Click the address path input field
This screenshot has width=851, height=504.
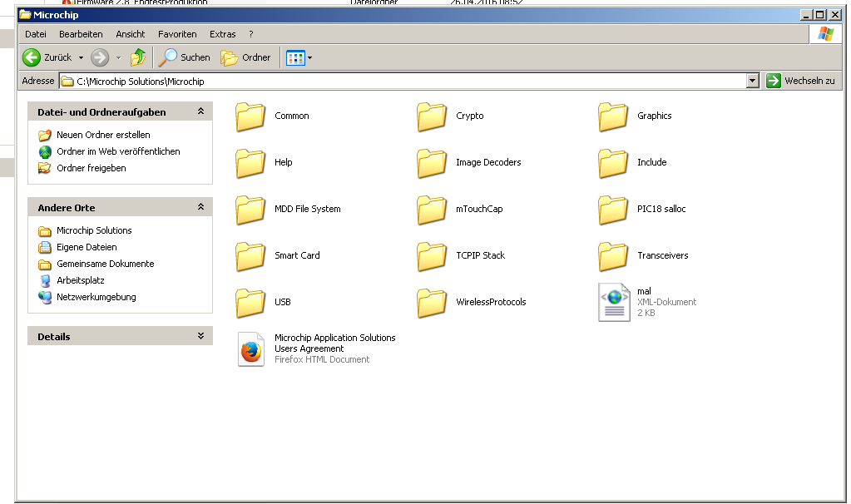coord(403,82)
